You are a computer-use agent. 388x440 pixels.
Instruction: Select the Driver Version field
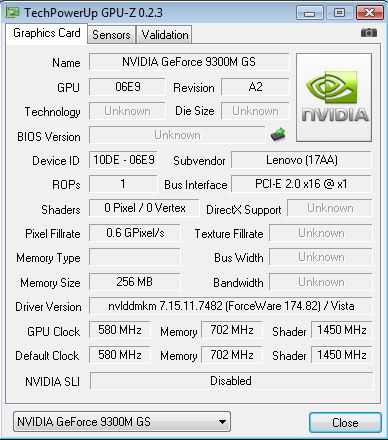(231, 306)
